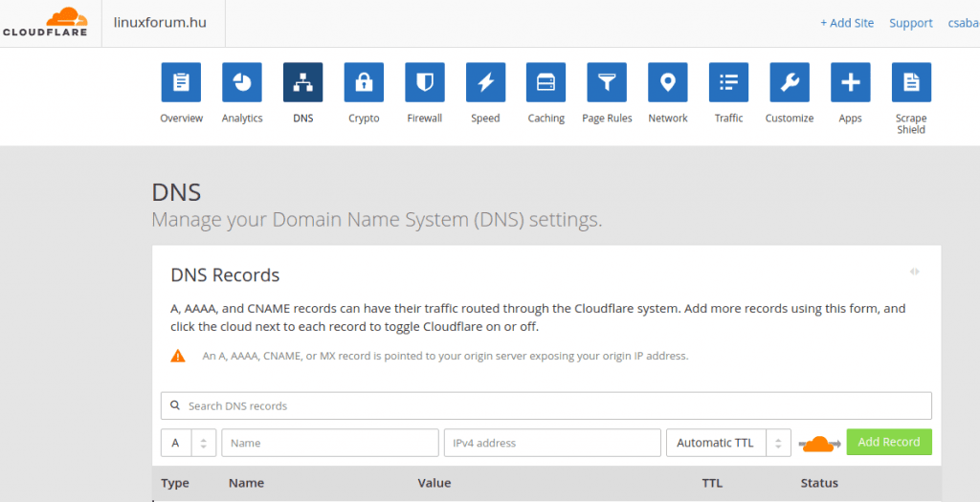Screen dimensions: 980x502
Task: Open the Caching settings icon
Action: click(x=546, y=83)
